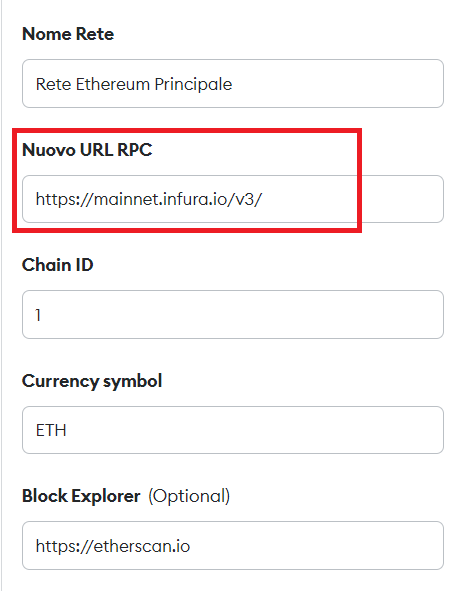Viewport: 451px width, 591px height.
Task: Focus the Nuovo URL RPC input field
Action: (x=232, y=199)
